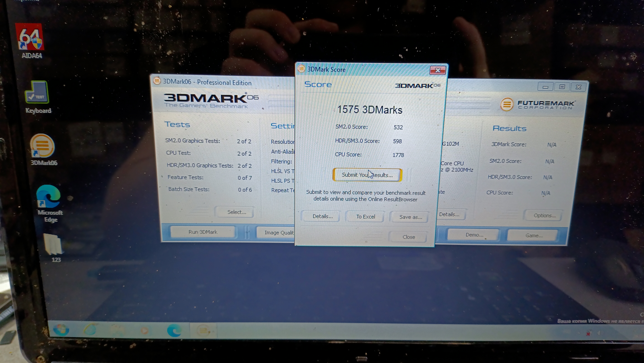Open Edge from the taskbar

174,330
